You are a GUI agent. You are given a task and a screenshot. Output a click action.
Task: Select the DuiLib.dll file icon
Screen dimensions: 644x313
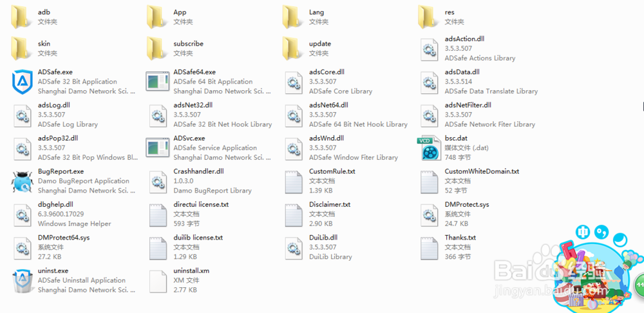[294, 248]
